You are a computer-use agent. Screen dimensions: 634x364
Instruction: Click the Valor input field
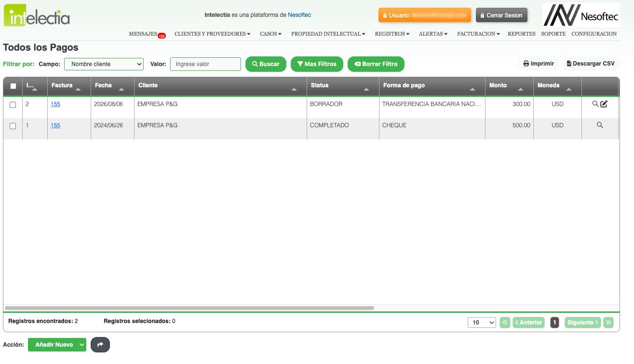[205, 64]
